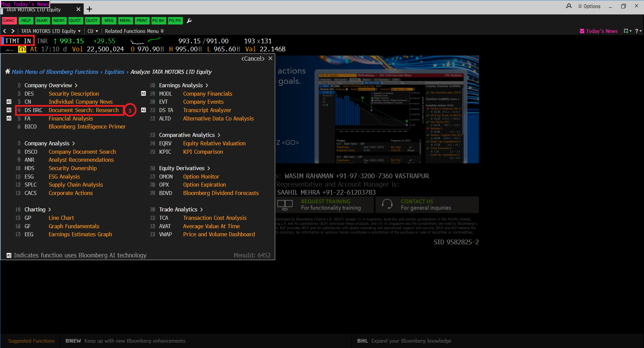
Task: Open Individual Company News function
Action: (81, 102)
